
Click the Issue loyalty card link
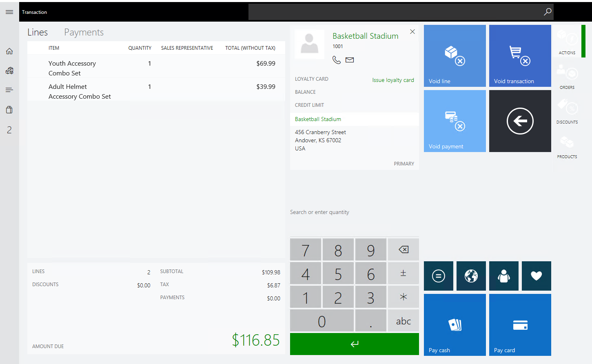[393, 80]
